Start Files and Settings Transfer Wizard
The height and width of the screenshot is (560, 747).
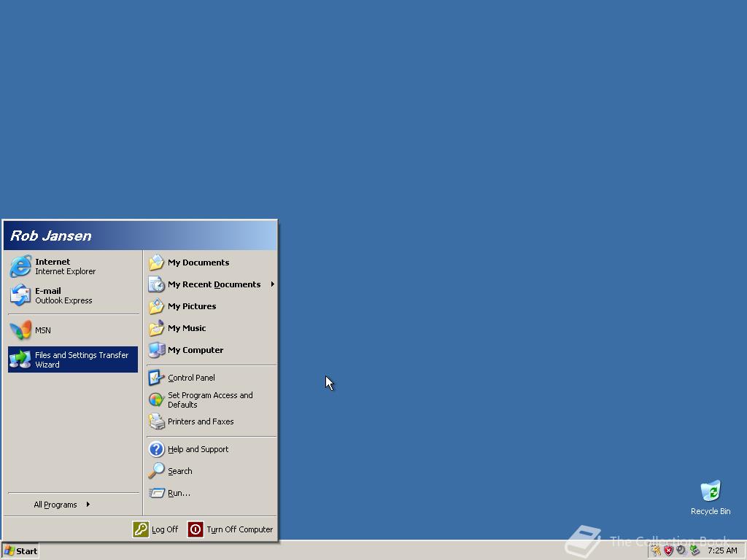[x=73, y=359]
